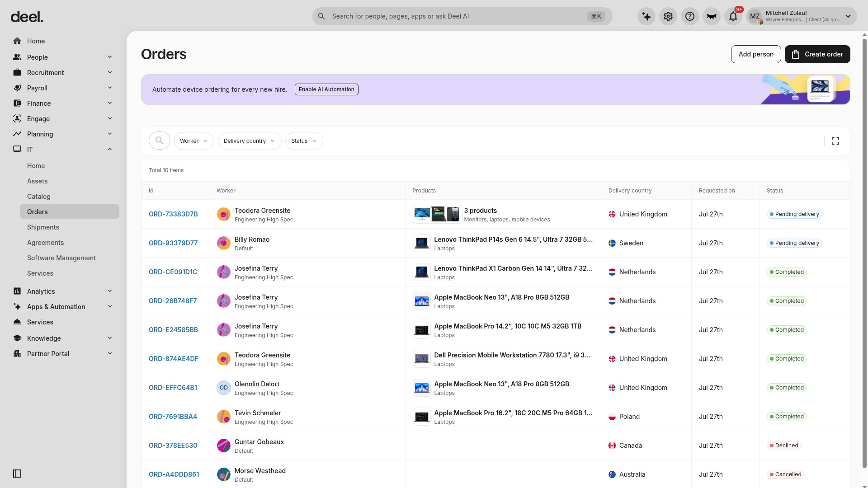This screenshot has width=868, height=488.
Task: Open the account switcher chevron
Action: pyautogui.click(x=848, y=16)
